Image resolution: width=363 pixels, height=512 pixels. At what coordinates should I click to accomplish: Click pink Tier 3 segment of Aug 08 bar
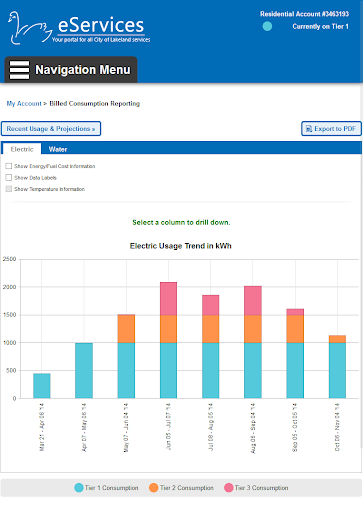pyautogui.click(x=253, y=300)
